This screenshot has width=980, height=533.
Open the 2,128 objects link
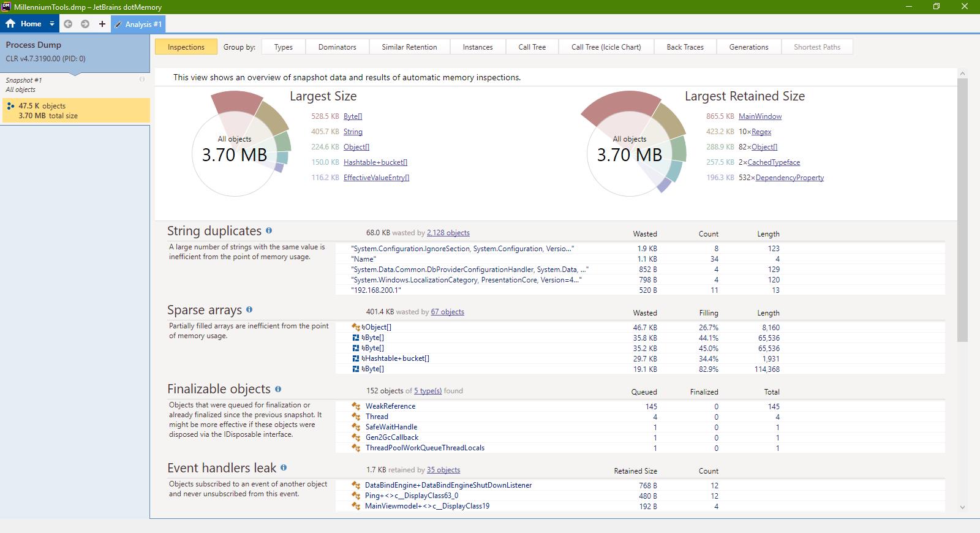(448, 233)
